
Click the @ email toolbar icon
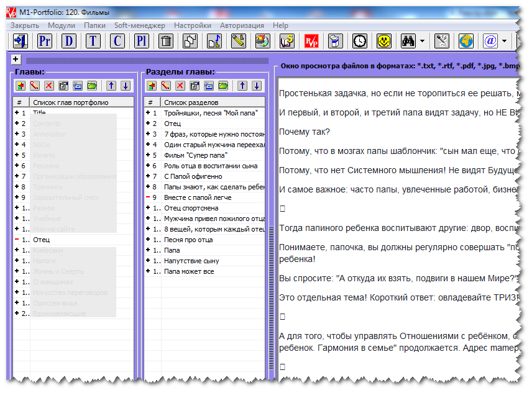pos(490,42)
